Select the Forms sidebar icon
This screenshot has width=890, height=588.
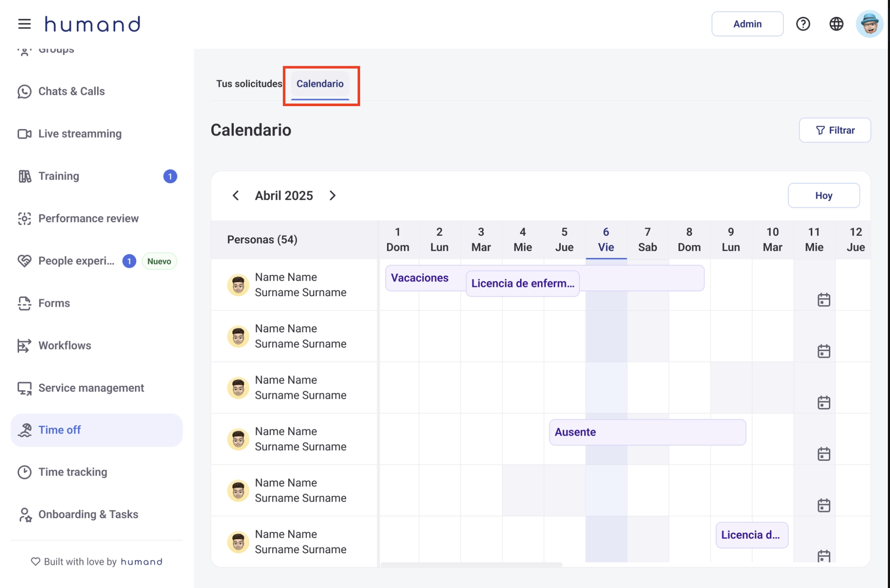[25, 303]
